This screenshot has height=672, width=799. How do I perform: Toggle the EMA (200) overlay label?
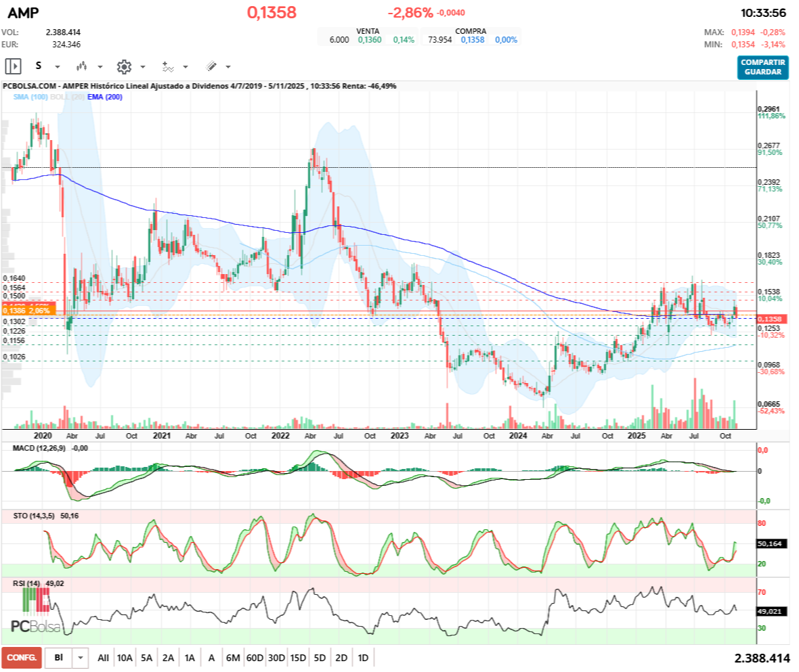pos(105,97)
